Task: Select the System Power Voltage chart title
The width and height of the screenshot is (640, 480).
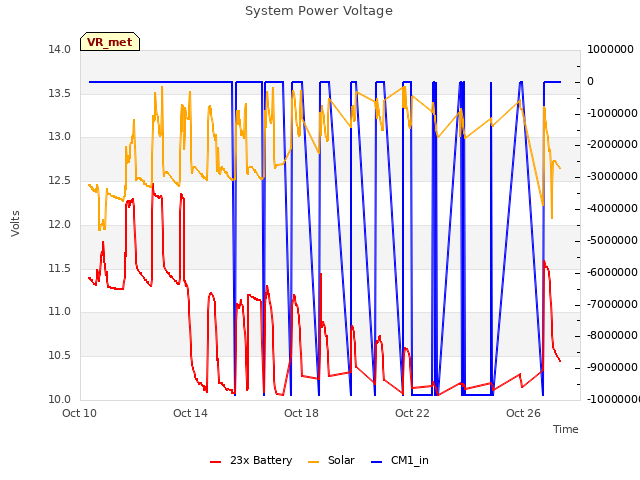Action: (319, 11)
